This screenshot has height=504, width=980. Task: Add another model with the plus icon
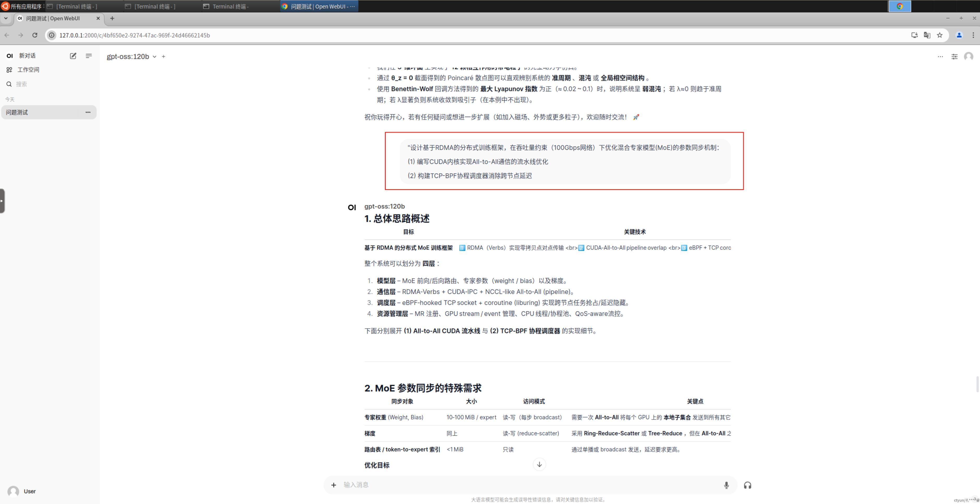point(164,56)
